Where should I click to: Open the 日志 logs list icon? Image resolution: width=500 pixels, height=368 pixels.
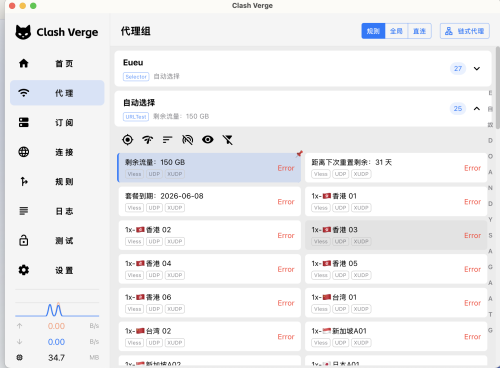point(24,211)
